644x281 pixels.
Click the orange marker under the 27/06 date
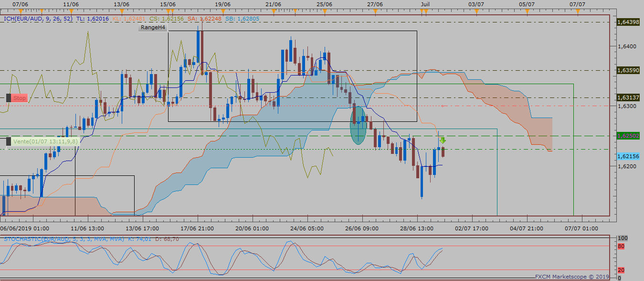(376, 11)
